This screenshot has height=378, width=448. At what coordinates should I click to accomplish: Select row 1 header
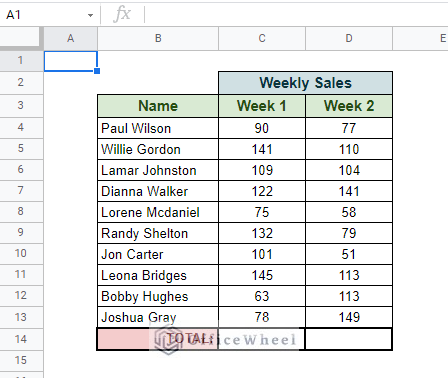pyautogui.click(x=21, y=60)
